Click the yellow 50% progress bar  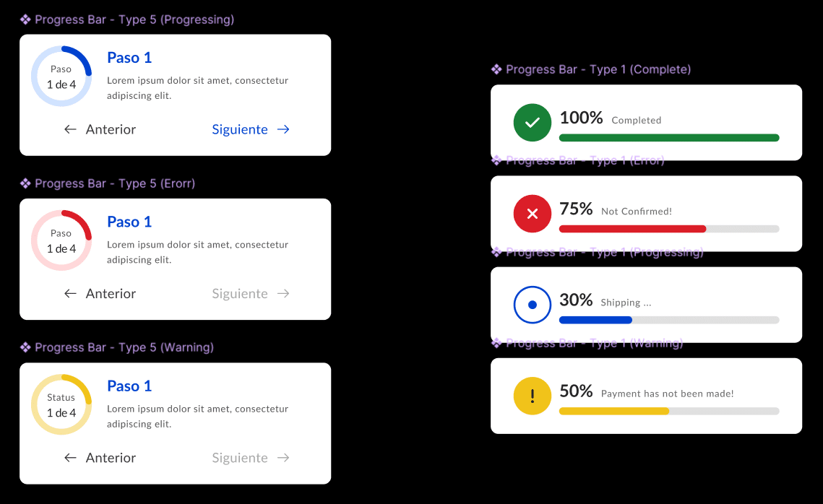(669, 412)
